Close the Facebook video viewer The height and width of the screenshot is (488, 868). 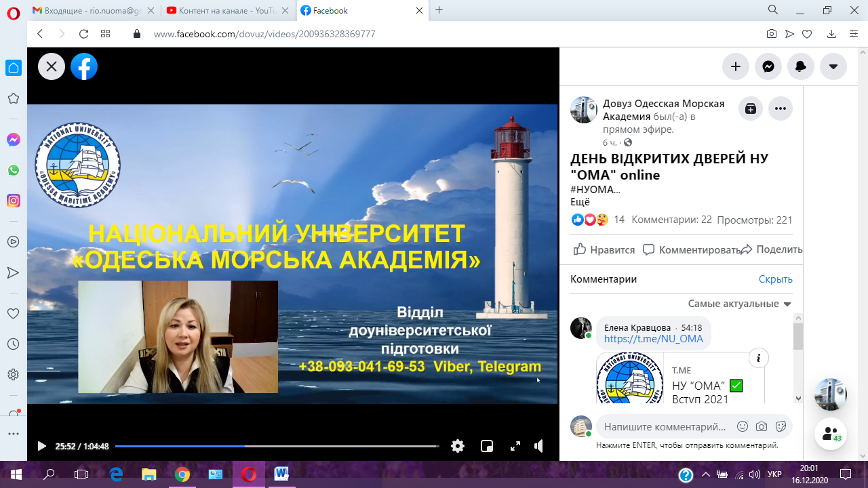click(x=52, y=66)
